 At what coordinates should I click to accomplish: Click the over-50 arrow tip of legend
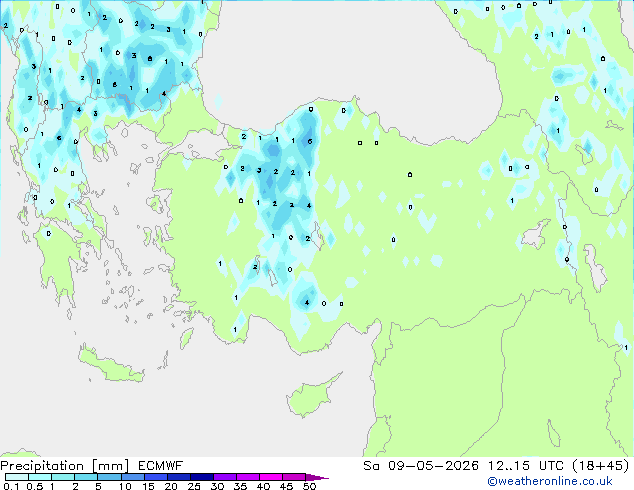[317, 478]
